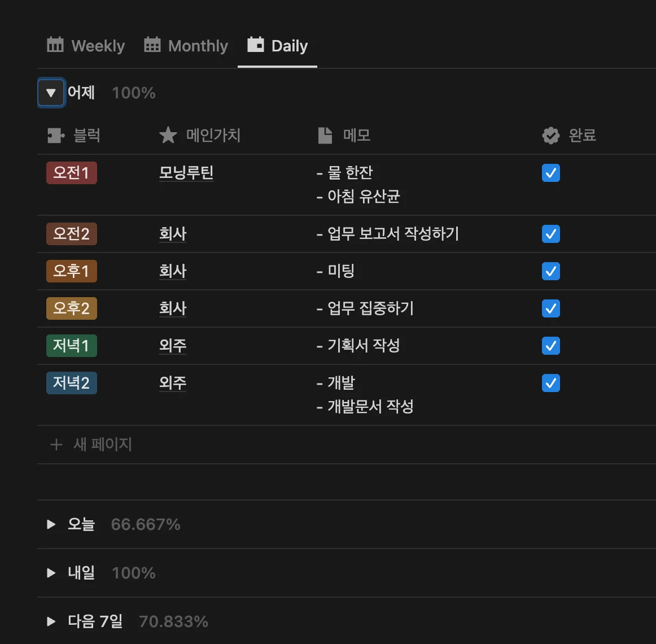
Task: Click the Weekly calendar icon
Action: [55, 45]
